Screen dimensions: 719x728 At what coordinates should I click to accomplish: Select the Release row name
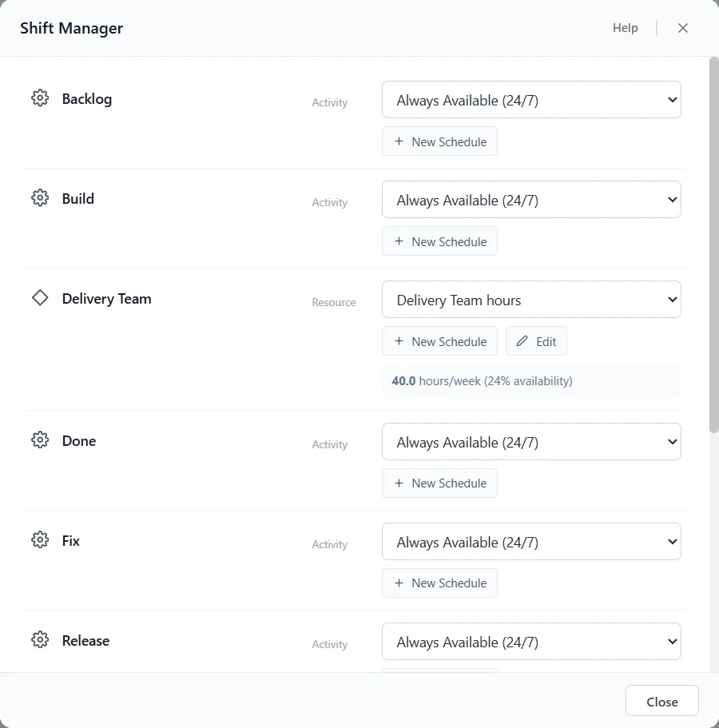85,640
